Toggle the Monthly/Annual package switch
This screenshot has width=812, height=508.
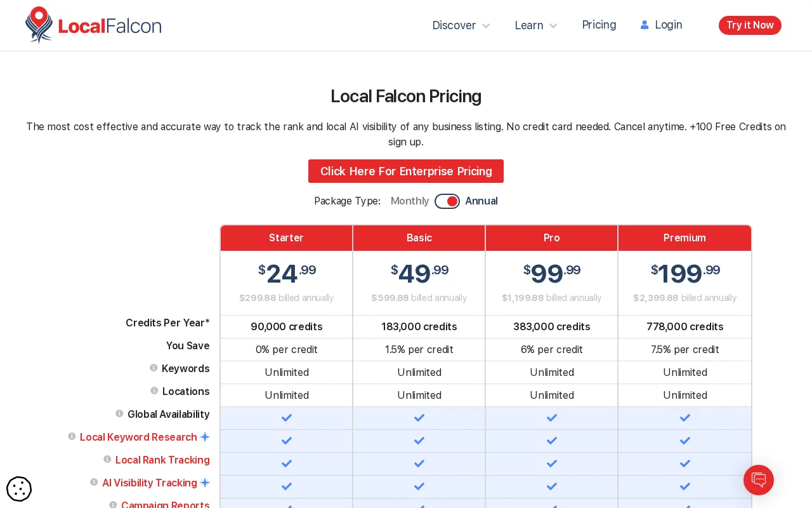(447, 201)
